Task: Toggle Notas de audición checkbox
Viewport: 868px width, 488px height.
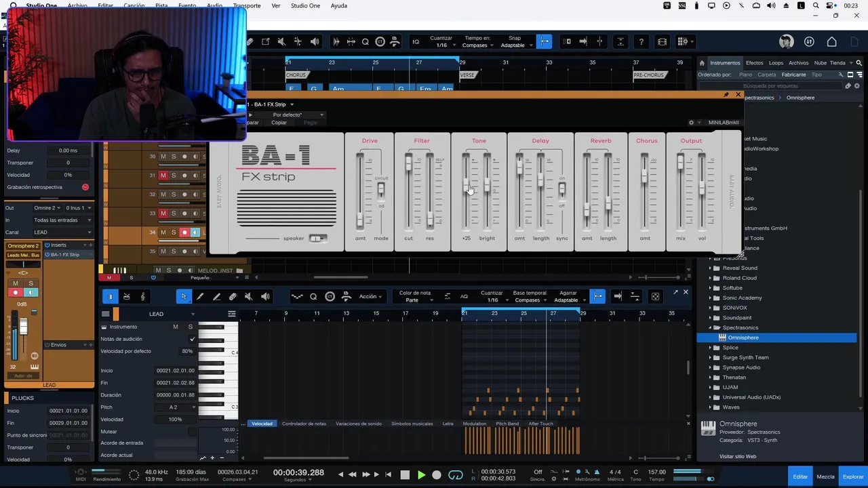Action: click(192, 339)
